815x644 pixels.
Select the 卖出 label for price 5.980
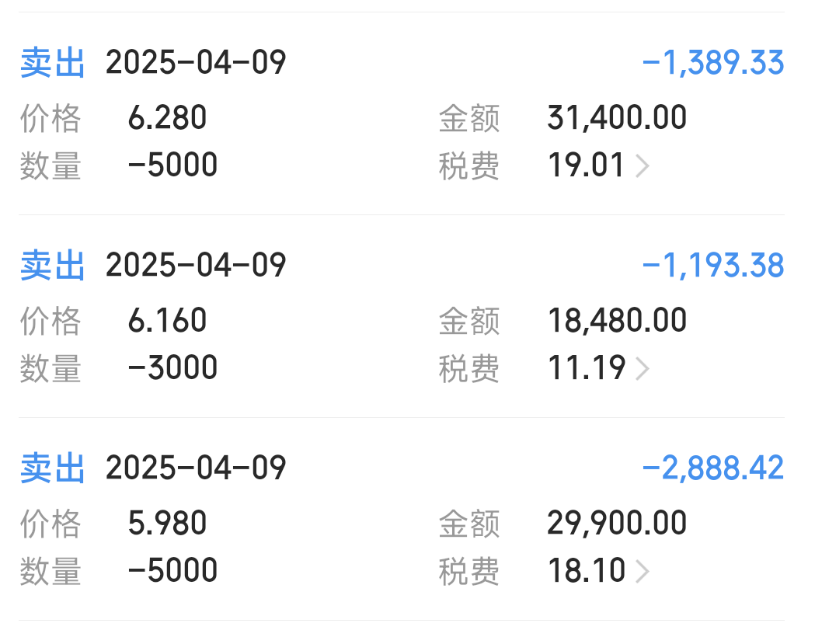[52, 468]
